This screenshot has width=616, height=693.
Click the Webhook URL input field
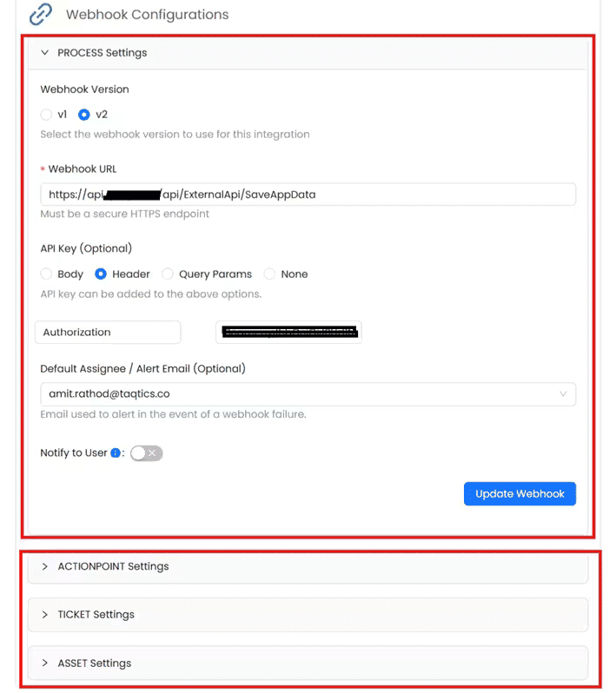click(x=308, y=195)
